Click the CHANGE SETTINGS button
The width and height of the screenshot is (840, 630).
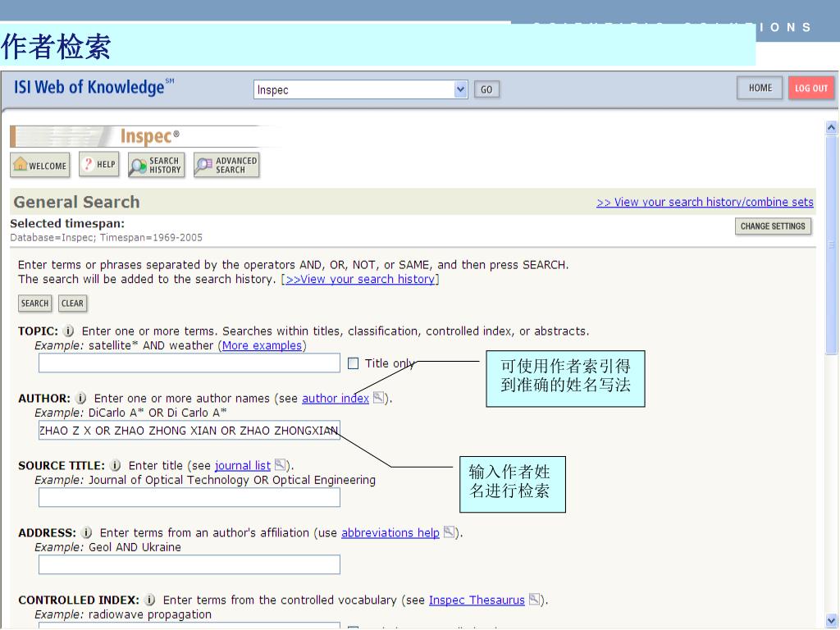click(773, 226)
